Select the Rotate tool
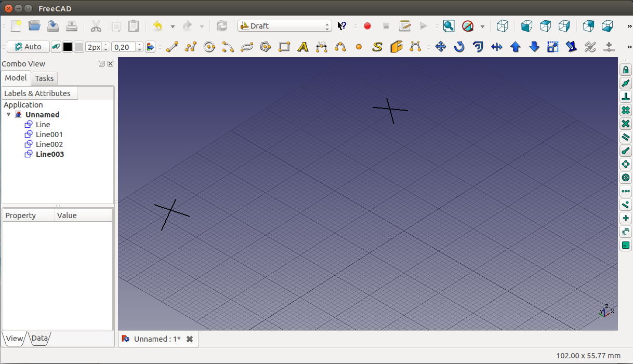The image size is (633, 364). [x=459, y=47]
